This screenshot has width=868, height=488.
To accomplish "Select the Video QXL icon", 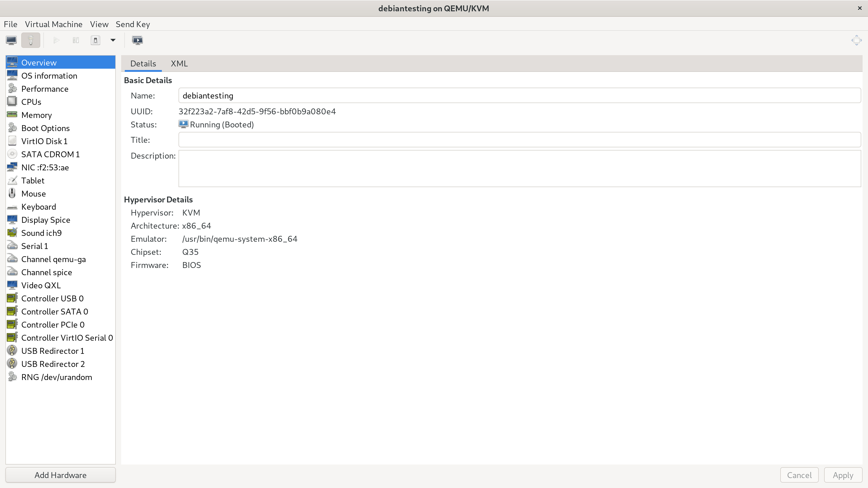I will click(12, 285).
